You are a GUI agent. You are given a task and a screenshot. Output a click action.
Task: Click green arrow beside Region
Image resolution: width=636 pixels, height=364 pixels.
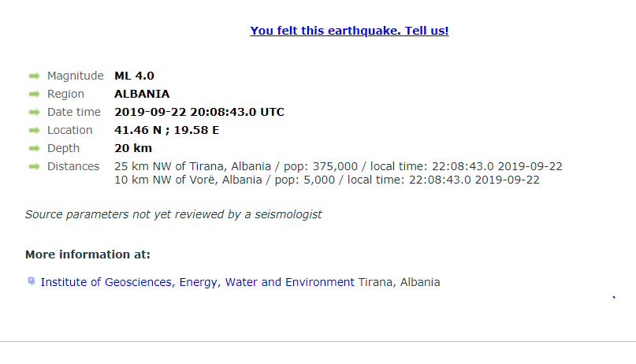[x=35, y=94]
